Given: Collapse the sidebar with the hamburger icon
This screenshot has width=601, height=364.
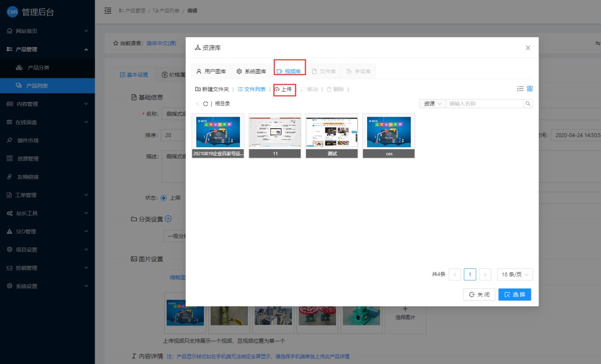Looking at the screenshot, I should click(x=108, y=11).
